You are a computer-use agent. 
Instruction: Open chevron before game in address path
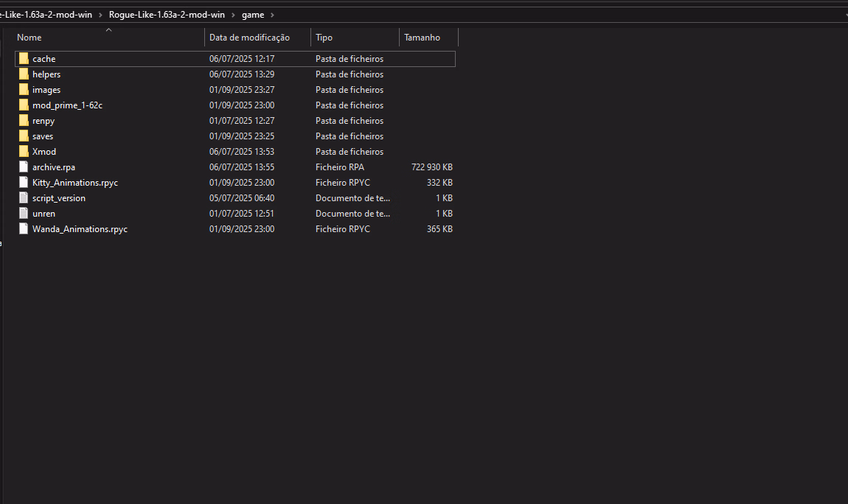234,15
